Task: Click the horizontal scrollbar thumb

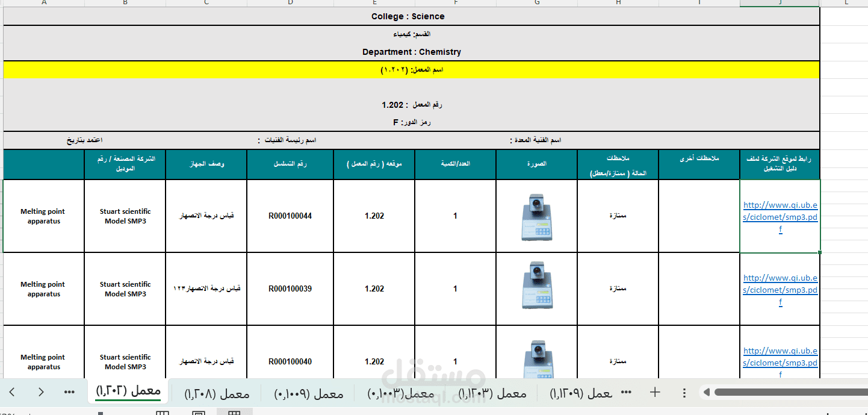Action: click(x=790, y=393)
